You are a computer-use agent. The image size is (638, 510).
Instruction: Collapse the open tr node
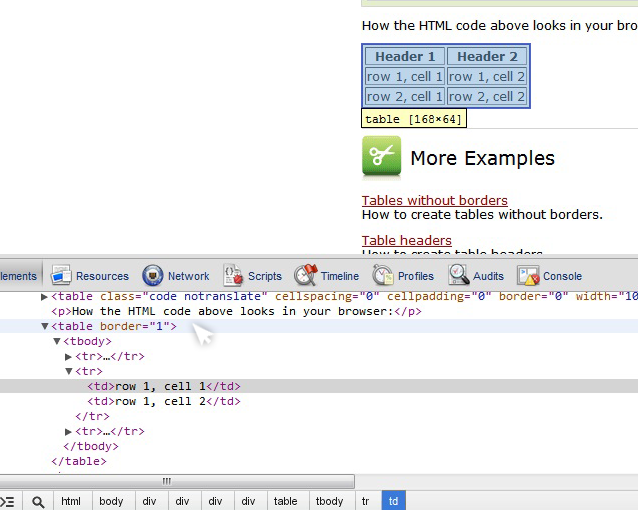pyautogui.click(x=69, y=371)
